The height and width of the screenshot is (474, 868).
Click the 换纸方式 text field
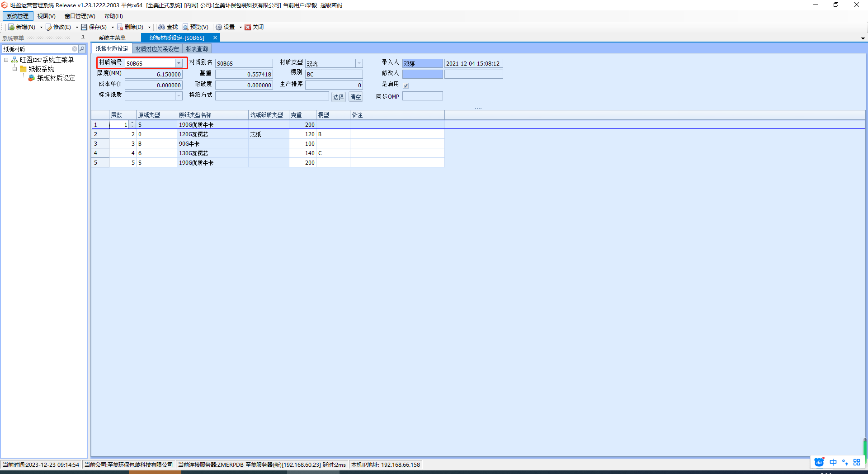click(272, 96)
